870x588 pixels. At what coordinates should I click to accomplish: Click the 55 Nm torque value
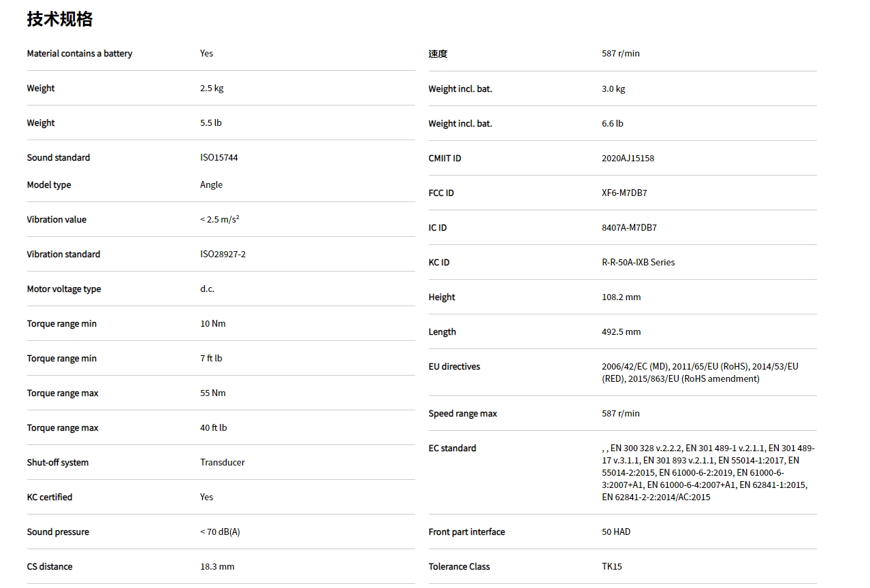tap(212, 393)
